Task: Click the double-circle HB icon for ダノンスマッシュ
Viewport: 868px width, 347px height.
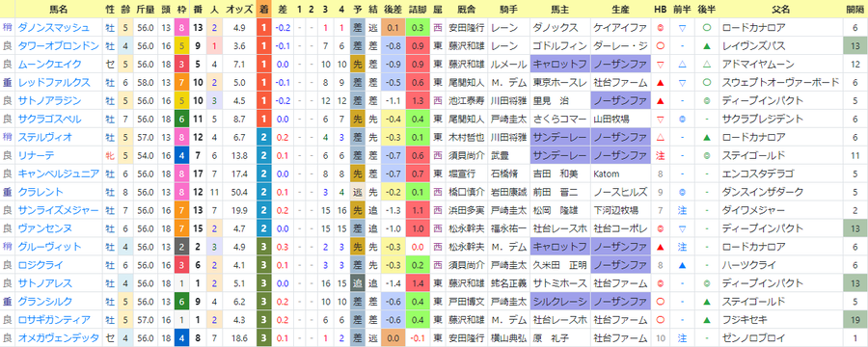Action: tap(660, 27)
